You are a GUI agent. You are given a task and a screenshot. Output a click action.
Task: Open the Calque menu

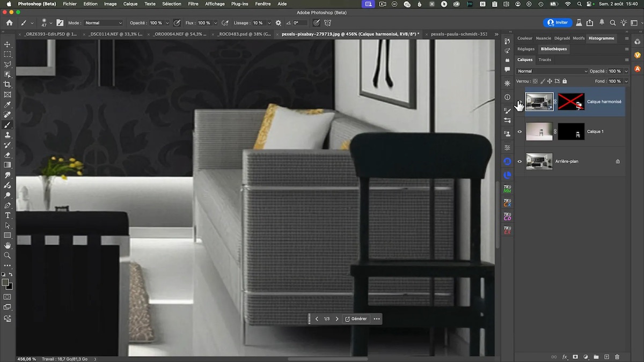tap(130, 4)
